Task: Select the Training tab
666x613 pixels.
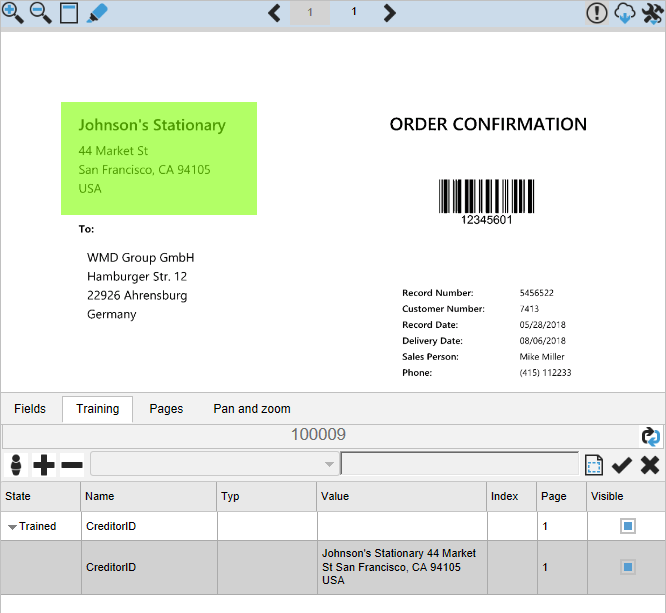Action: 98,409
